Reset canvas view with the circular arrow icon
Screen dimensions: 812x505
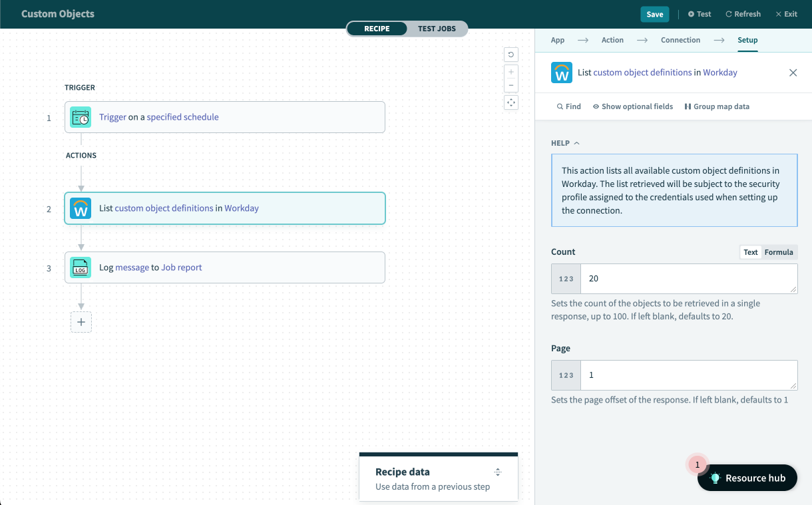click(x=511, y=55)
